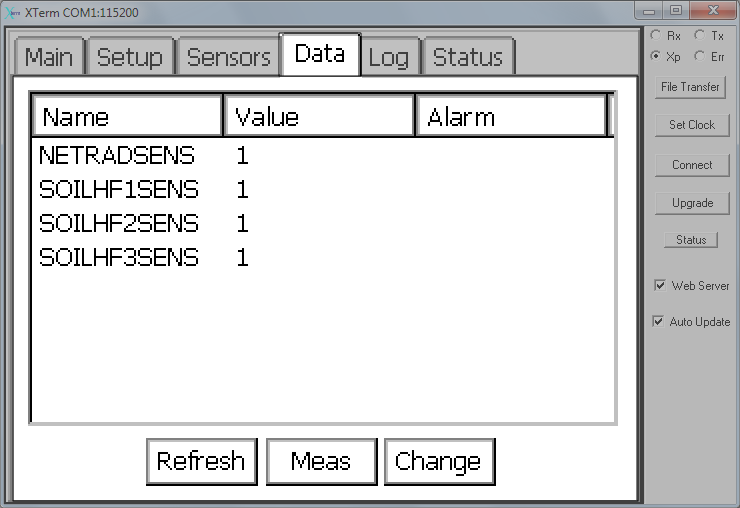Select the Tx radio button

700,35
